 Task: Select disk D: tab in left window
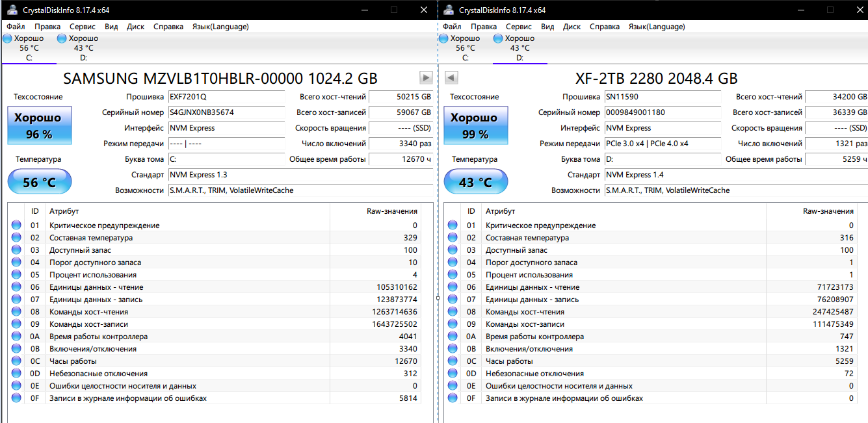[83, 48]
